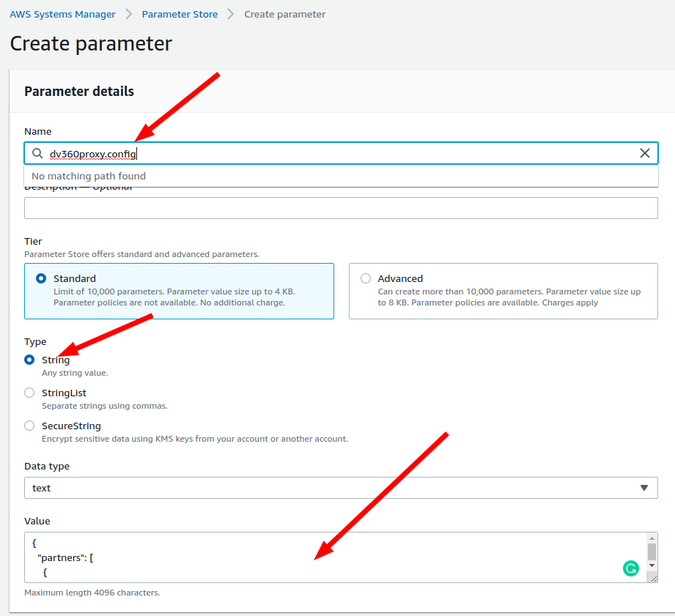675x616 pixels.
Task: Select the Standard tier radio button
Action: (41, 278)
